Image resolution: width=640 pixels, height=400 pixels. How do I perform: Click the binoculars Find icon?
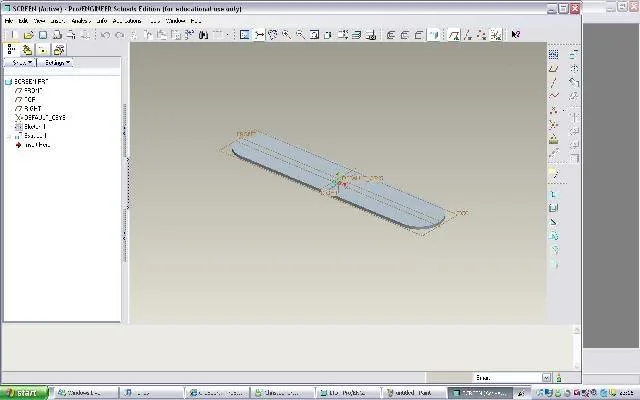coord(203,35)
